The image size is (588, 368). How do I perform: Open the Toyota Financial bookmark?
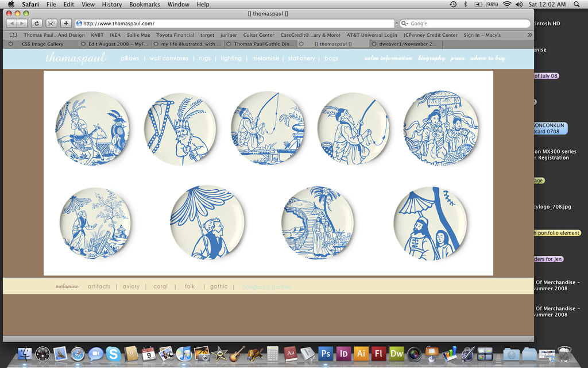[x=175, y=35]
